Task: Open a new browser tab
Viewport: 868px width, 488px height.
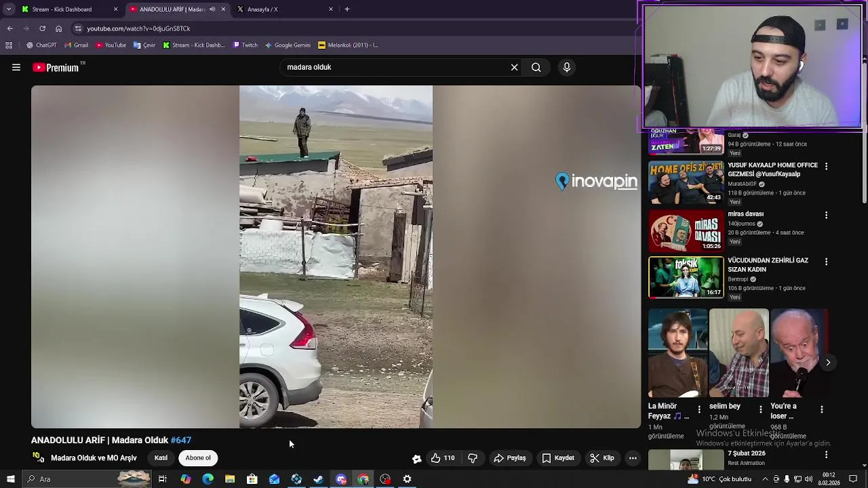Action: coord(347,9)
